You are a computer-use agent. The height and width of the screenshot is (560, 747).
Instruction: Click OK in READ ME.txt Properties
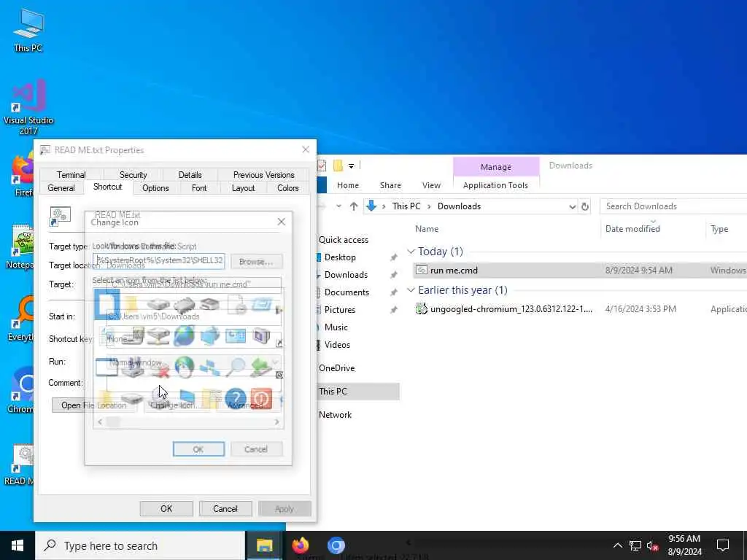tap(166, 508)
